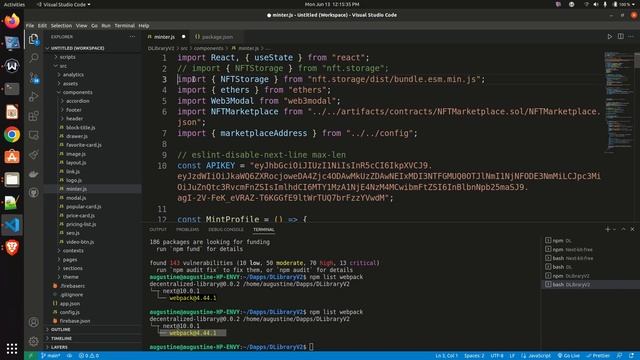Switch to the DEBUG CONSOLE panel tab
The image size is (640, 360).
click(226, 230)
